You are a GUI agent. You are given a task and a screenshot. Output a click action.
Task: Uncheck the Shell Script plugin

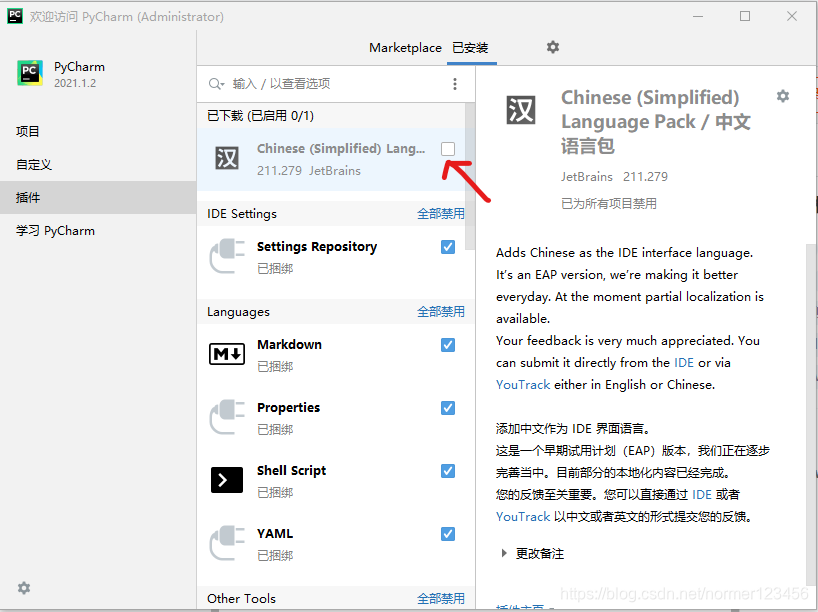coord(448,471)
